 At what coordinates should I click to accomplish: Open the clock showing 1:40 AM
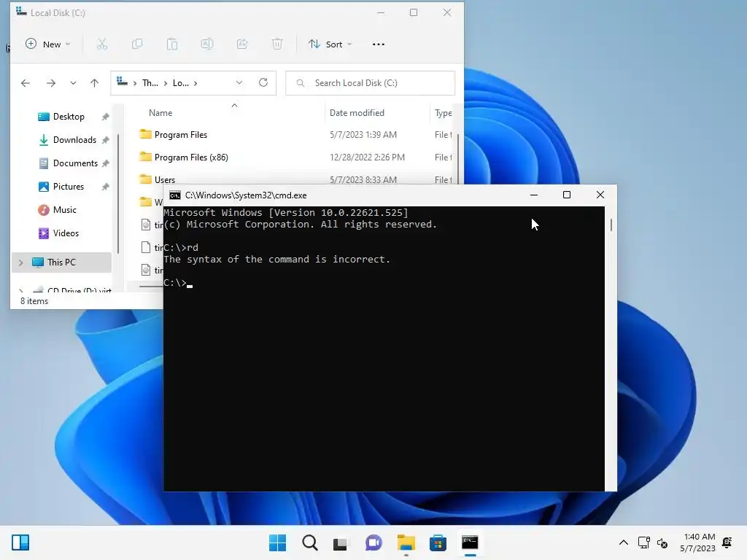[x=698, y=542]
